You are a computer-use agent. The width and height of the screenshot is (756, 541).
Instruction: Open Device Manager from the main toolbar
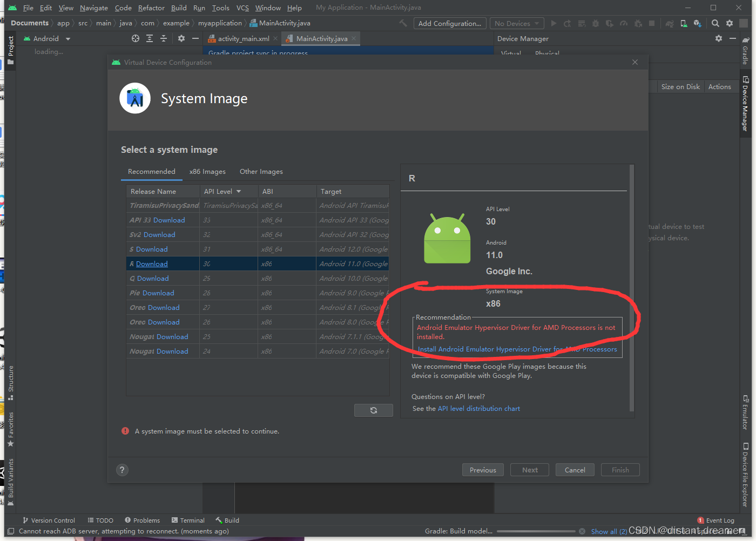click(684, 23)
